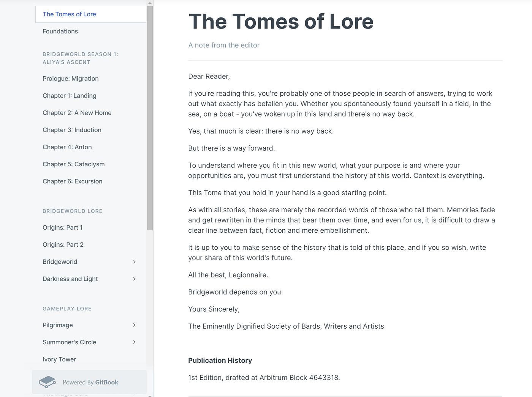Expand Darkness and Light chevron

(x=134, y=279)
